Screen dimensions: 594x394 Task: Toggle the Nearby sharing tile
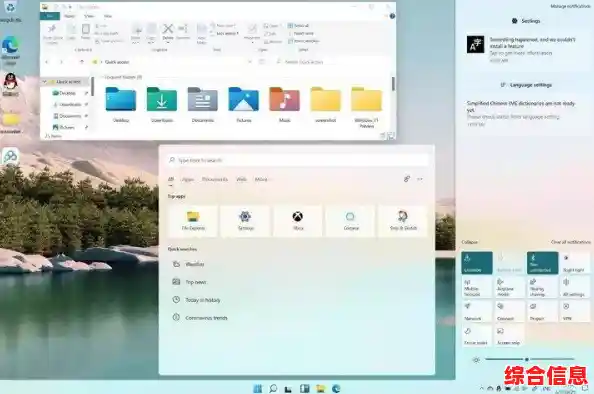coord(542,287)
